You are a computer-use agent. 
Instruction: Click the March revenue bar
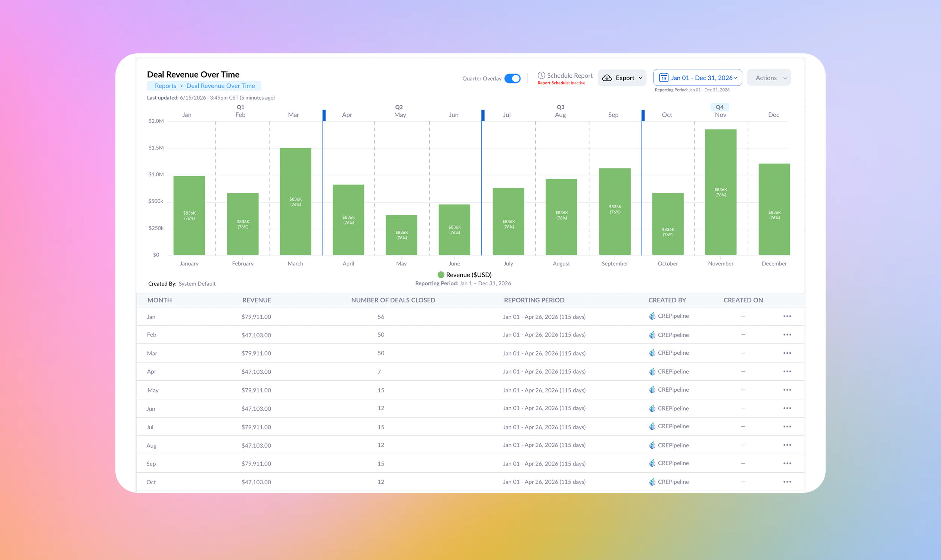pos(295,202)
